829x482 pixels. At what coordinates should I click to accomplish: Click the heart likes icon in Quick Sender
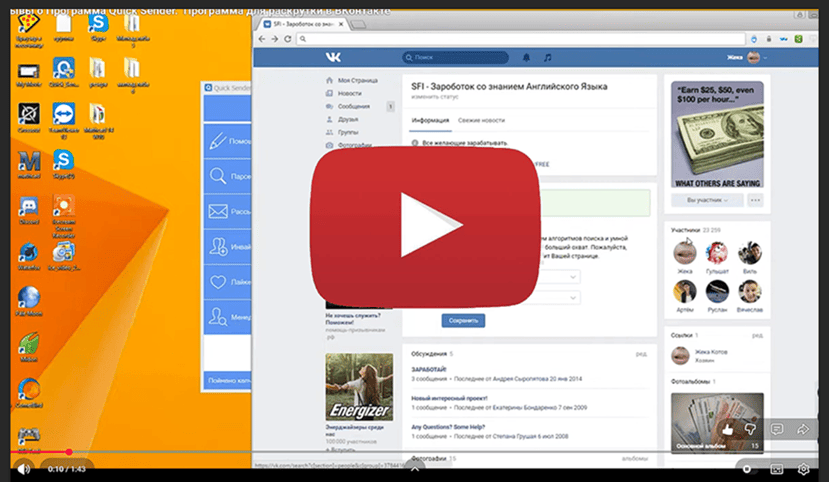(217, 282)
